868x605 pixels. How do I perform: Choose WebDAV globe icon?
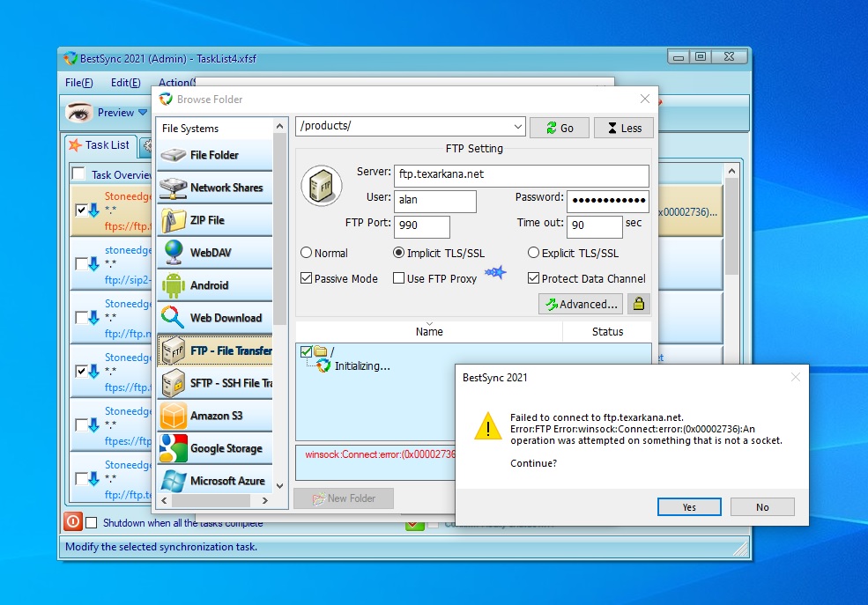click(x=174, y=252)
